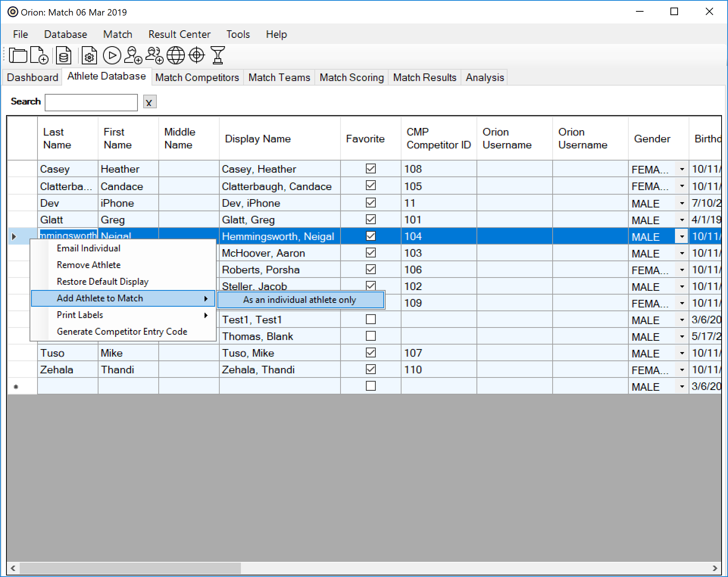Check Favorite for Test1, Test1
This screenshot has height=577, width=728.
(371, 319)
